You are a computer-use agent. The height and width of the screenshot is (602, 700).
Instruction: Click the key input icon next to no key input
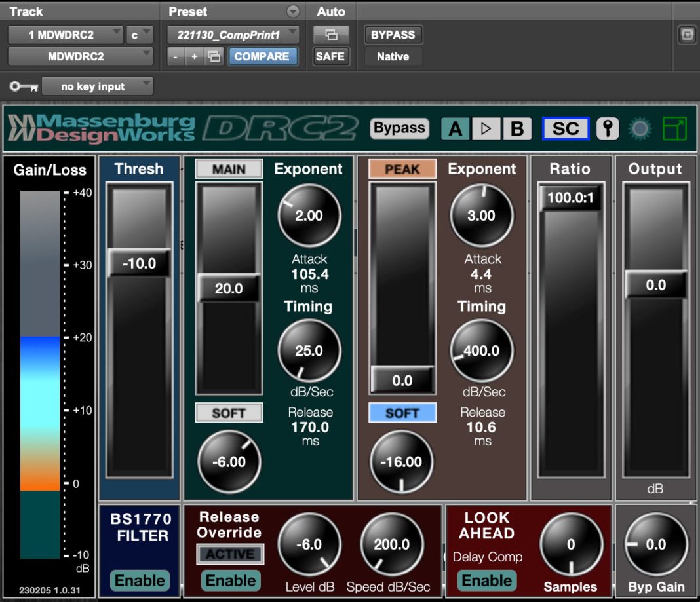(x=24, y=86)
